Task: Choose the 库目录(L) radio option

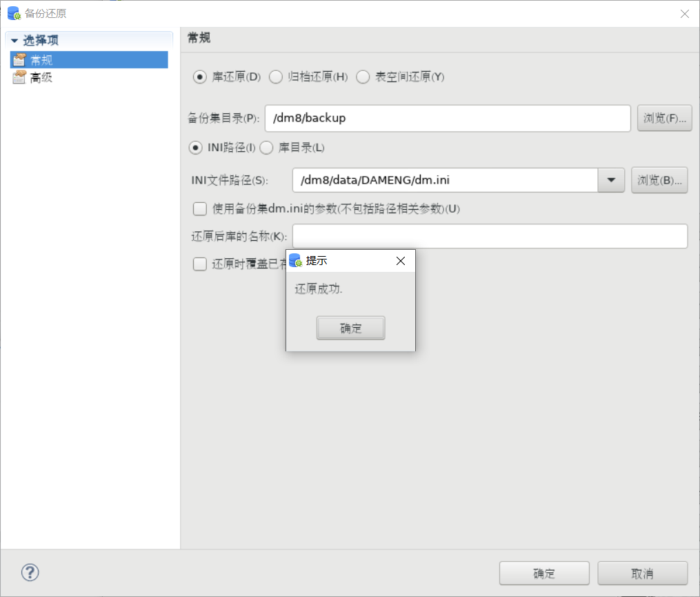Action: click(x=266, y=148)
